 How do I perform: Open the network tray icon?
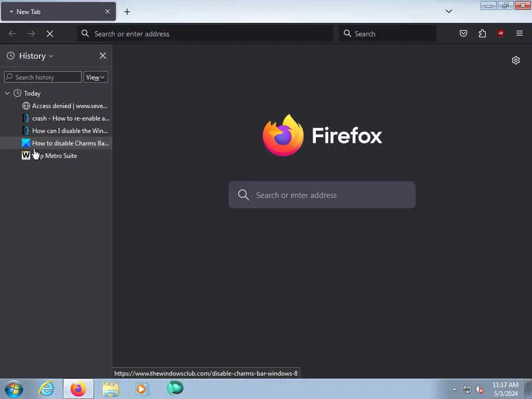click(467, 390)
